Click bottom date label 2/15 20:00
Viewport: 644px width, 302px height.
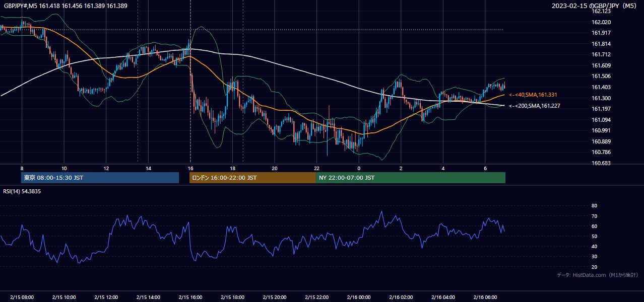point(275,297)
